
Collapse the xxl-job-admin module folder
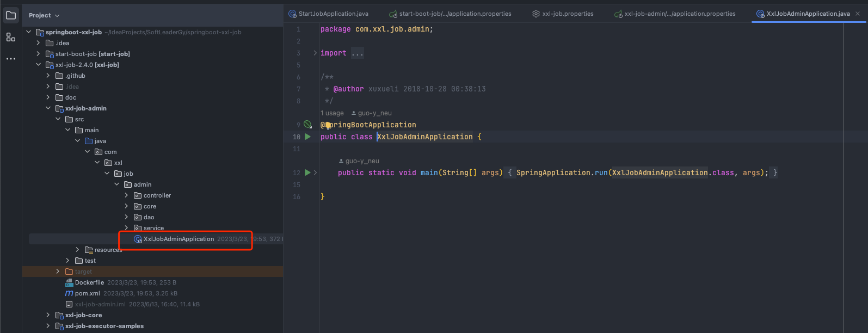(x=48, y=108)
